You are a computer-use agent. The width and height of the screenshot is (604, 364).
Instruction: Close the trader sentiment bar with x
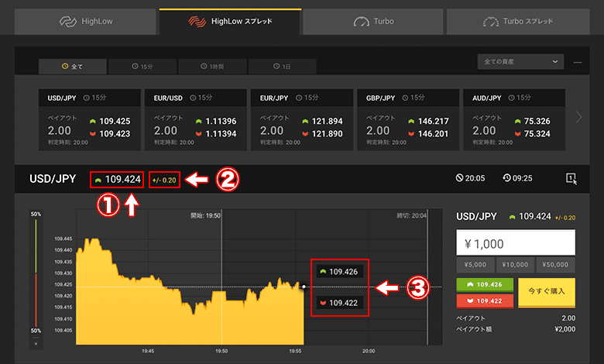[36, 344]
